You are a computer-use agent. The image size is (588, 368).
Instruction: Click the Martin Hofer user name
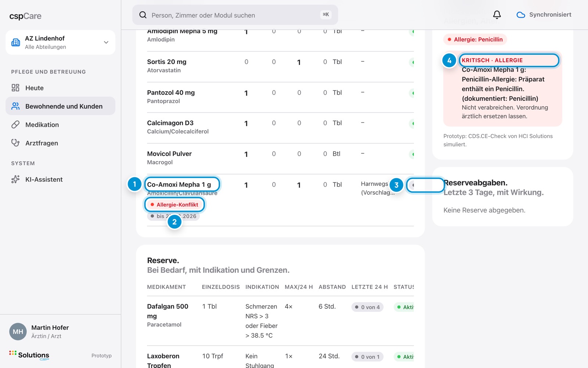click(50, 328)
